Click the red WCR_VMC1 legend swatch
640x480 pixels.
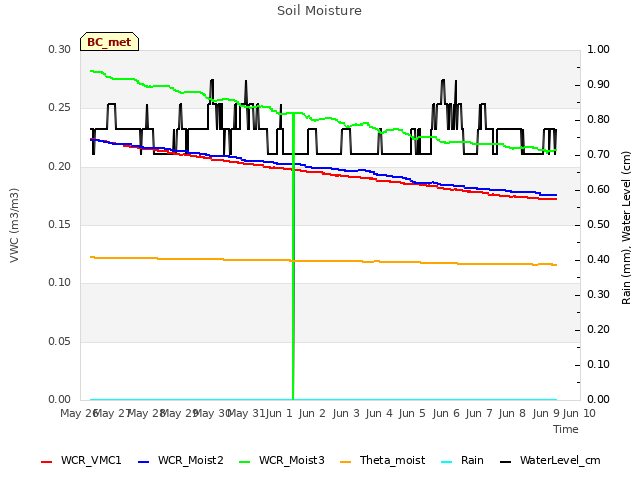coord(47,462)
